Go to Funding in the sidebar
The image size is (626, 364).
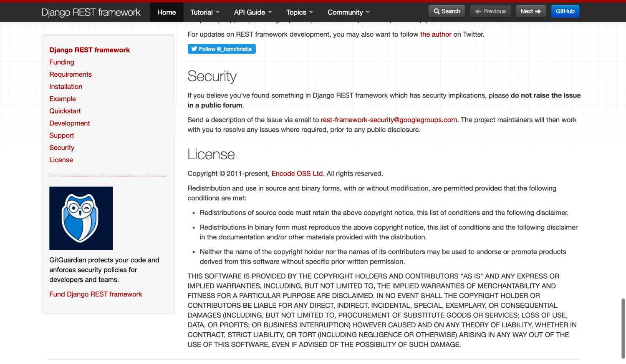(x=62, y=62)
